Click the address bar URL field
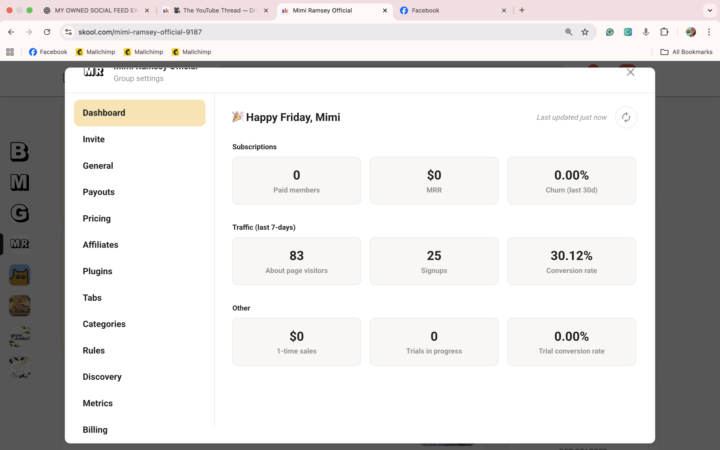Image resolution: width=720 pixels, height=450 pixels. tap(300, 32)
